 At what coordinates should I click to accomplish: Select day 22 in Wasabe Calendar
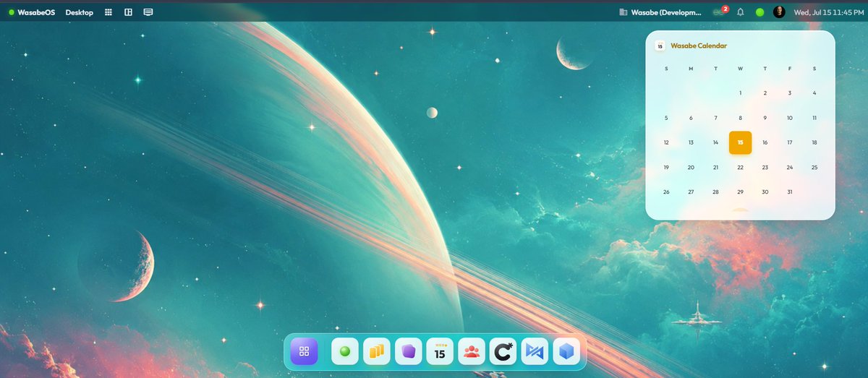(740, 167)
